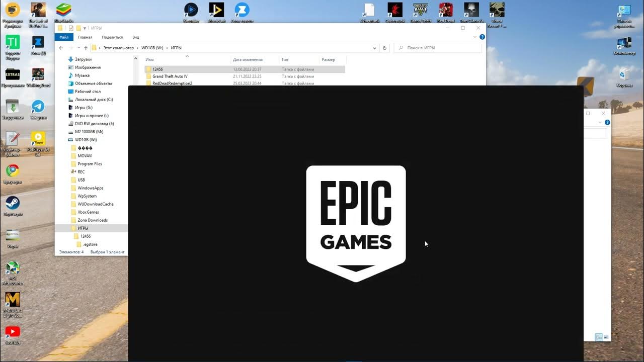Switch to the Вид ribbon tab
This screenshot has width=644, height=362.
(136, 37)
